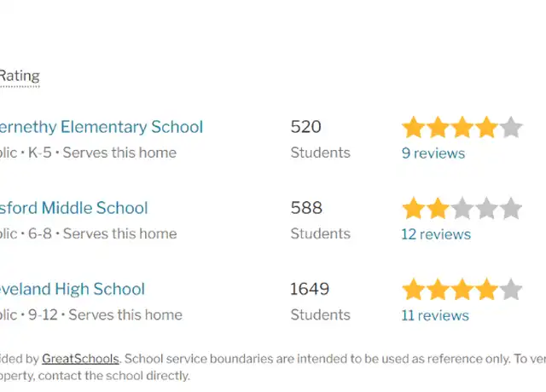Click the gray fifth star of high school rating
Image resolution: width=546 pixels, height=392 pixels.
(x=511, y=290)
